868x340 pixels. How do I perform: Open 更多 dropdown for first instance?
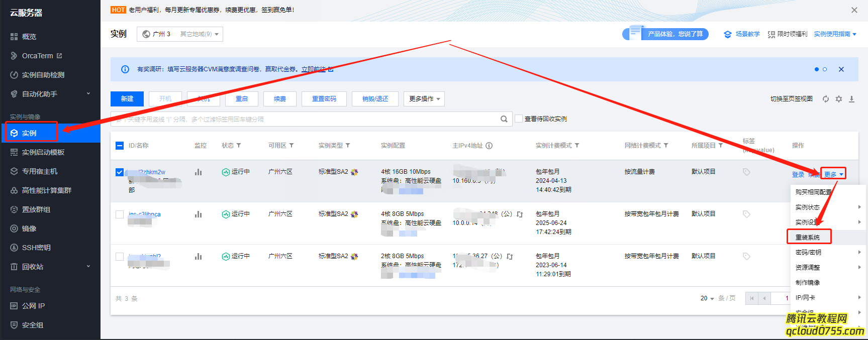click(x=833, y=174)
